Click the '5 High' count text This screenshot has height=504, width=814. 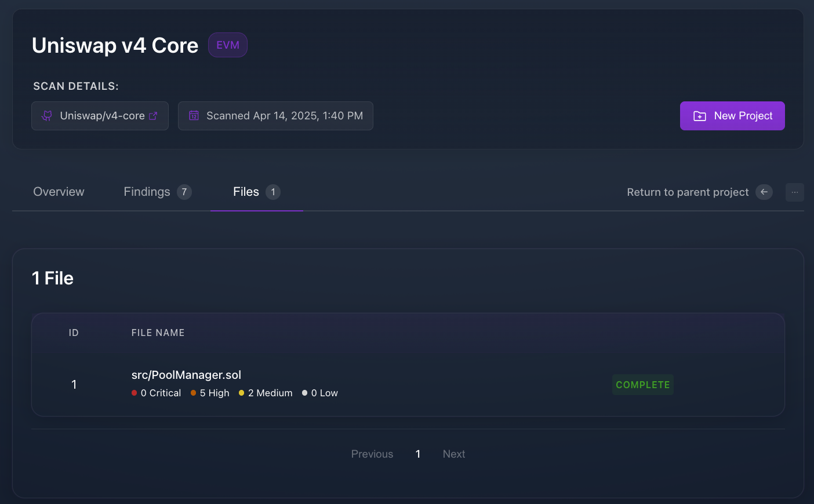click(x=215, y=393)
